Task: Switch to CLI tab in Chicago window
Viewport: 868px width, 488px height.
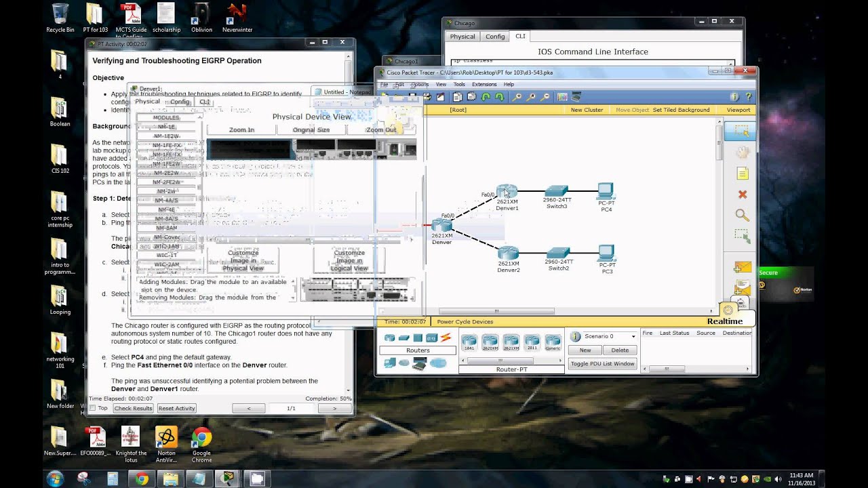Action: coord(520,36)
